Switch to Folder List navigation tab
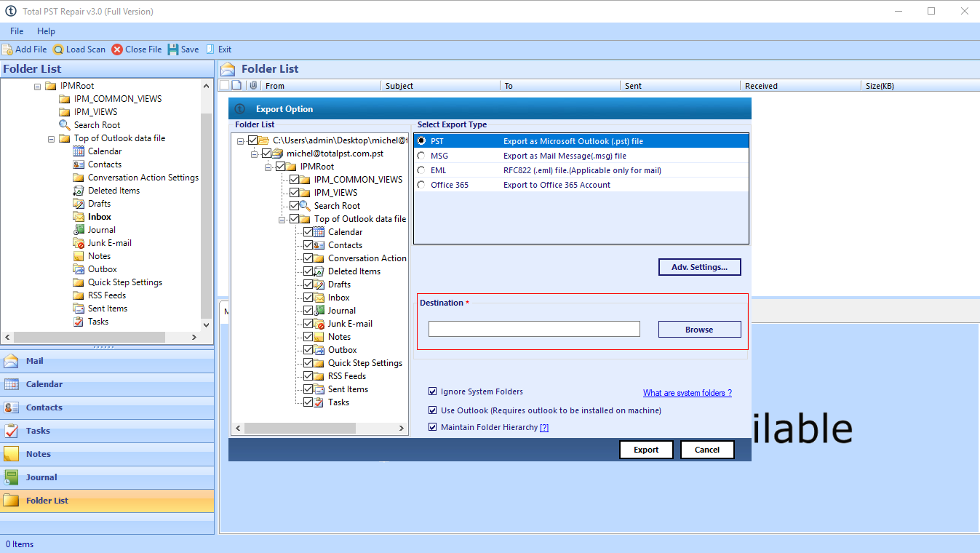980x553 pixels. coord(107,501)
